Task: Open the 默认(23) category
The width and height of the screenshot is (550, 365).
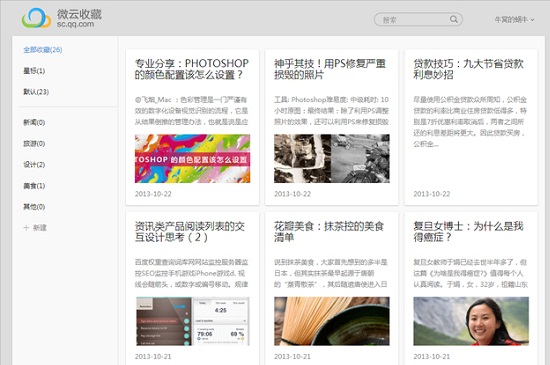Action: (36, 92)
